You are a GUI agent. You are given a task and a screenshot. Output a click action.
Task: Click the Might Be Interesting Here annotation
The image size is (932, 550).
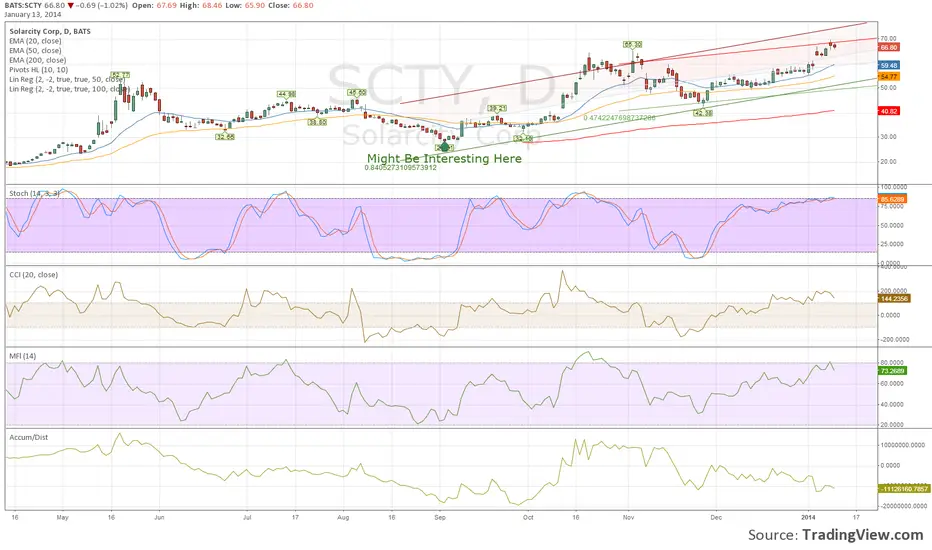tap(444, 158)
